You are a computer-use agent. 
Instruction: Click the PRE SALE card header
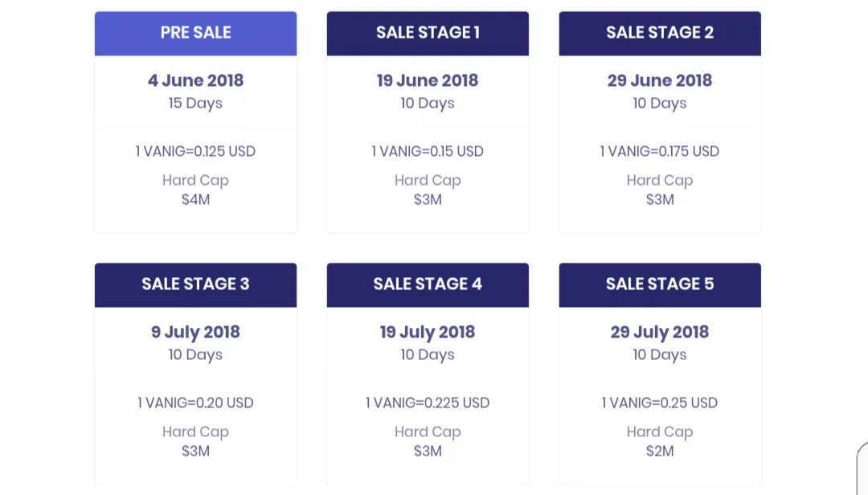pyautogui.click(x=195, y=33)
